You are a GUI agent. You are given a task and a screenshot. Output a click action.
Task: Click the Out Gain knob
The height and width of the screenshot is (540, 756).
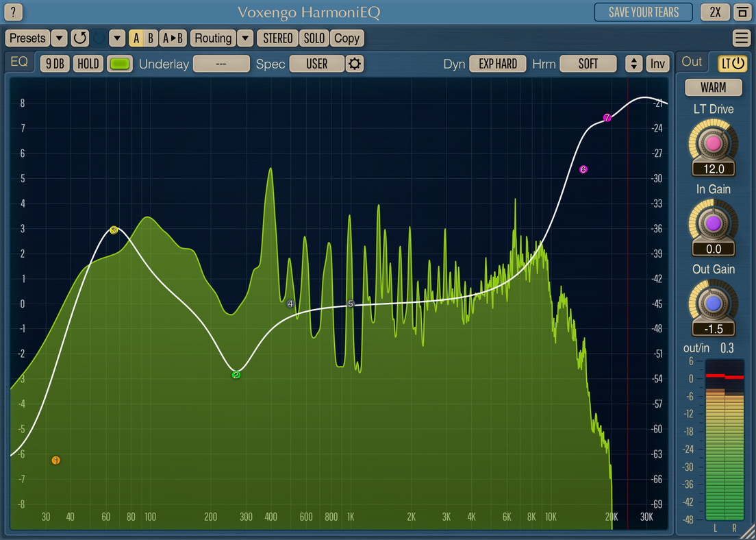tap(713, 303)
